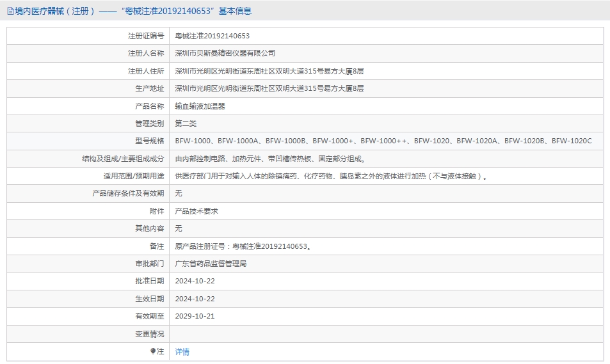Click the model list starting with BFW-1000

pos(383,141)
